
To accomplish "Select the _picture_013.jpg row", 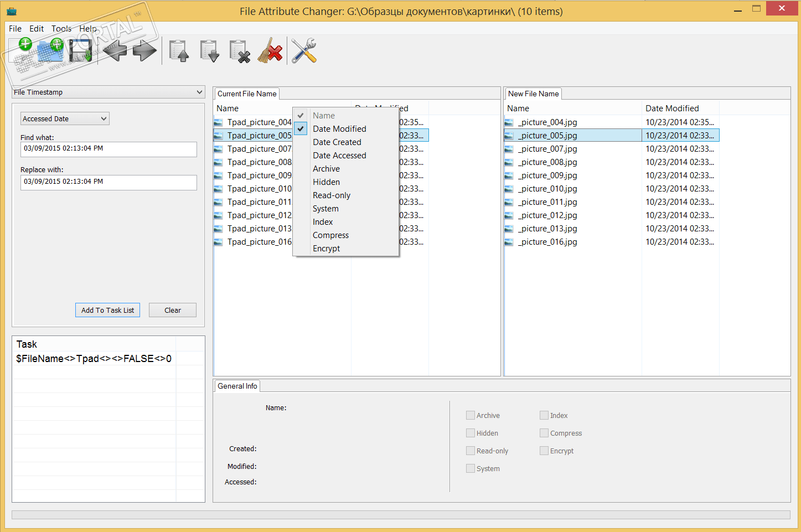I will (x=612, y=229).
